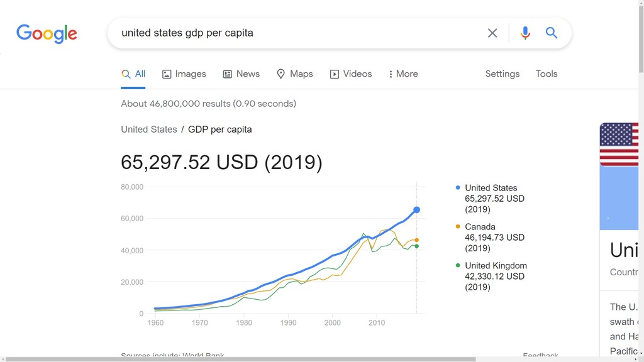Open the Maps tab
644x362 pixels.
[294, 74]
